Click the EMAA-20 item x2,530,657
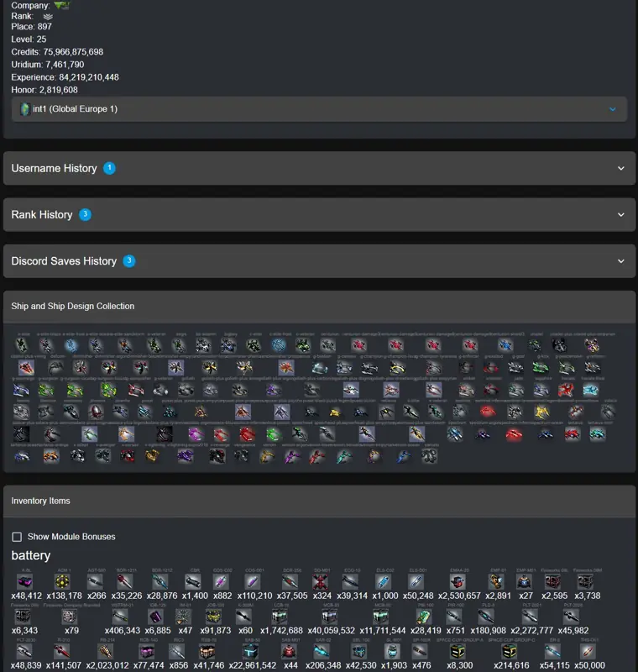Viewport: 638px width, 672px height. [458, 581]
